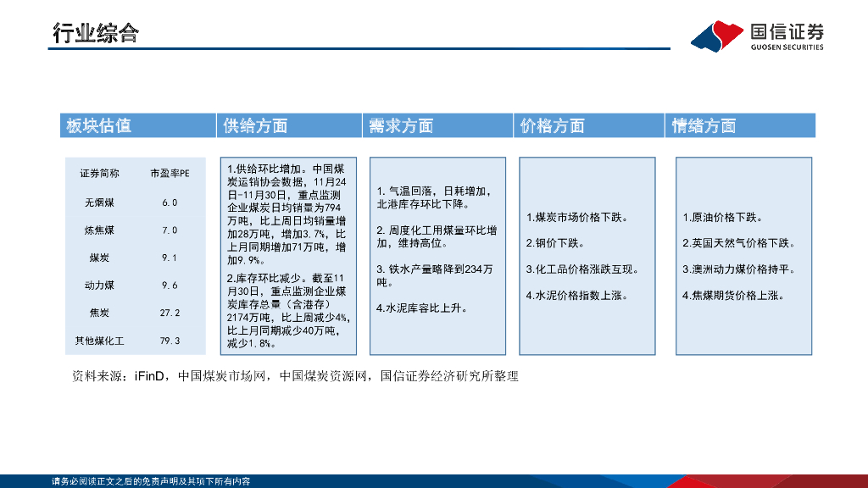868x488 pixels.
Task: Click the 铁水产量略降到234万吨 item
Action: click(x=435, y=275)
